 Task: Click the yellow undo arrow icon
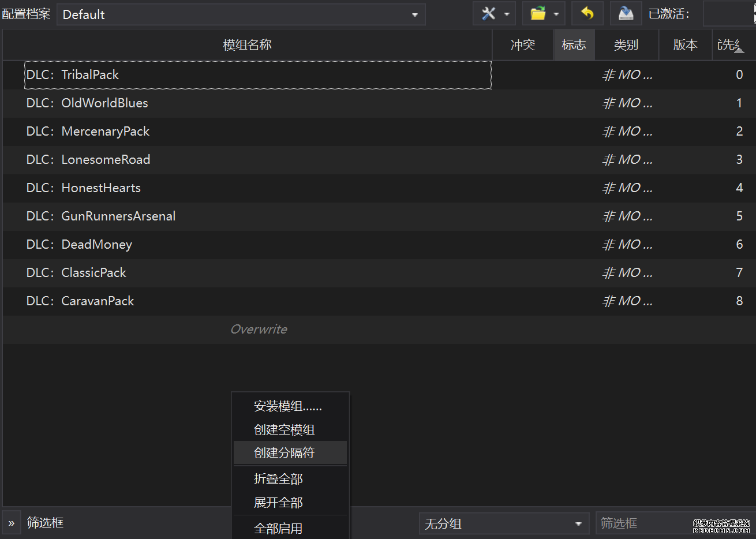[587, 14]
